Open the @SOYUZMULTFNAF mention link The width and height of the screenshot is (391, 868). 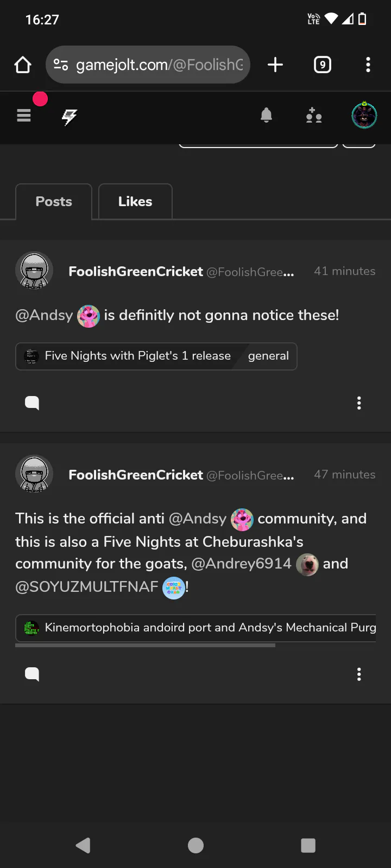[87, 586]
